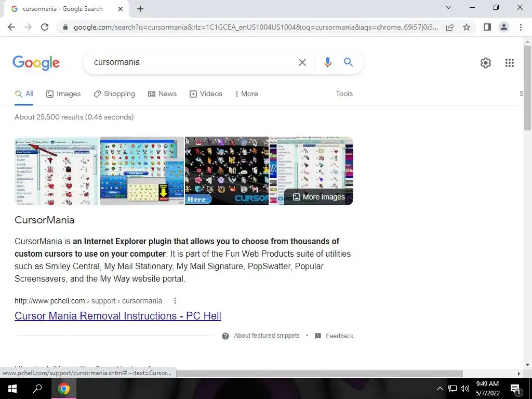
Task: Click the Feedback link
Action: (339, 336)
